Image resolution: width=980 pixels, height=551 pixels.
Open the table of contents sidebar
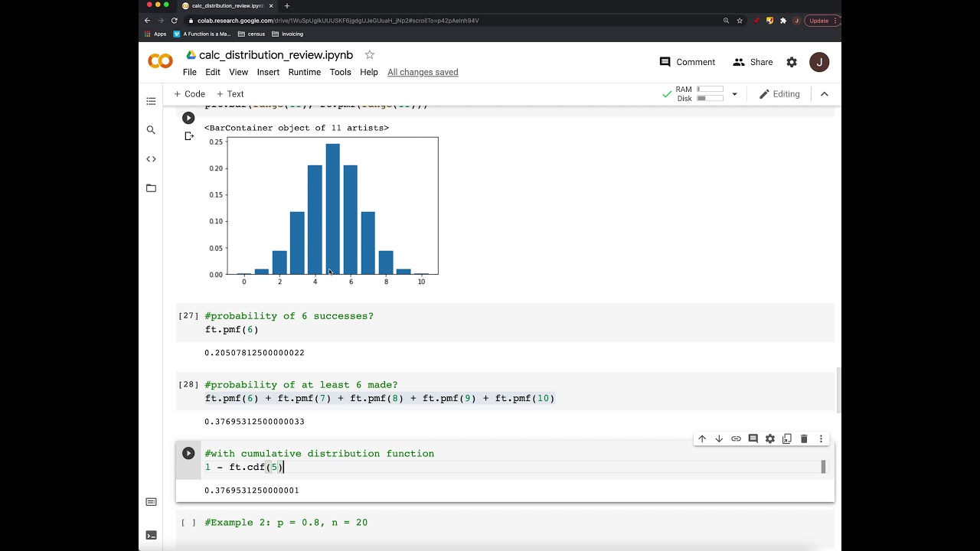pyautogui.click(x=151, y=101)
